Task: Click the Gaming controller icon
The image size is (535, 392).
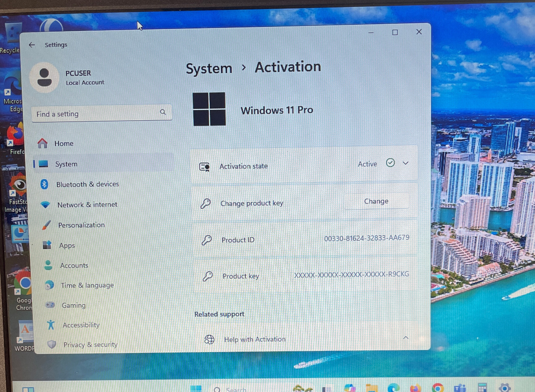Action: (50, 305)
